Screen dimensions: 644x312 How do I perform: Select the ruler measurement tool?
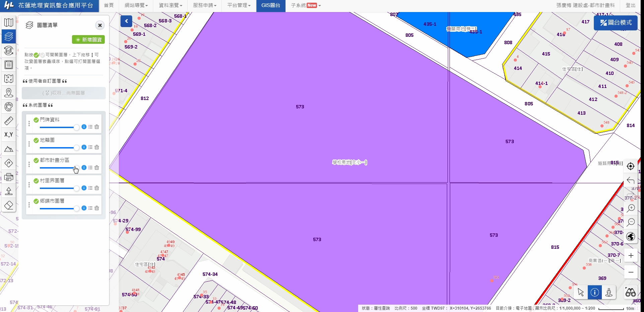(x=9, y=121)
